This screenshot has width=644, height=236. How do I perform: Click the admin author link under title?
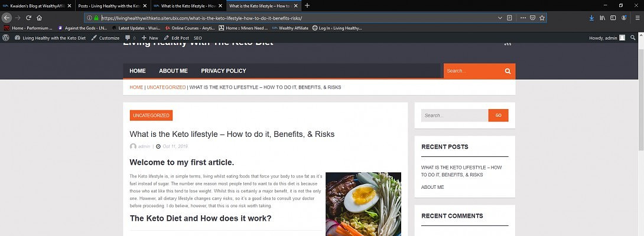pyautogui.click(x=144, y=146)
